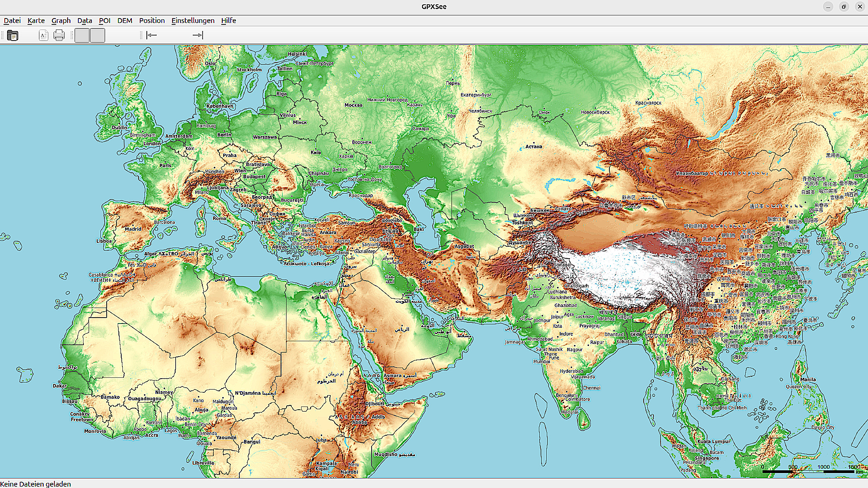Click the Москва label on the map
This screenshot has width=868, height=488.
pyautogui.click(x=353, y=105)
